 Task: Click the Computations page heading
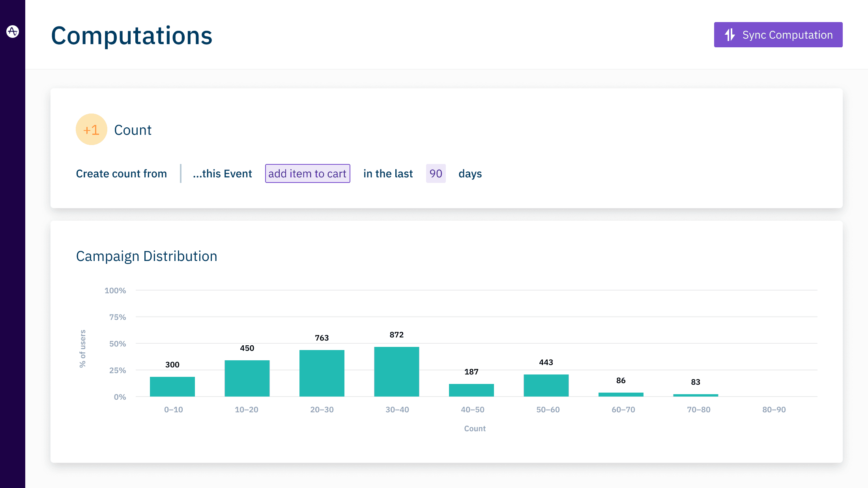click(132, 35)
